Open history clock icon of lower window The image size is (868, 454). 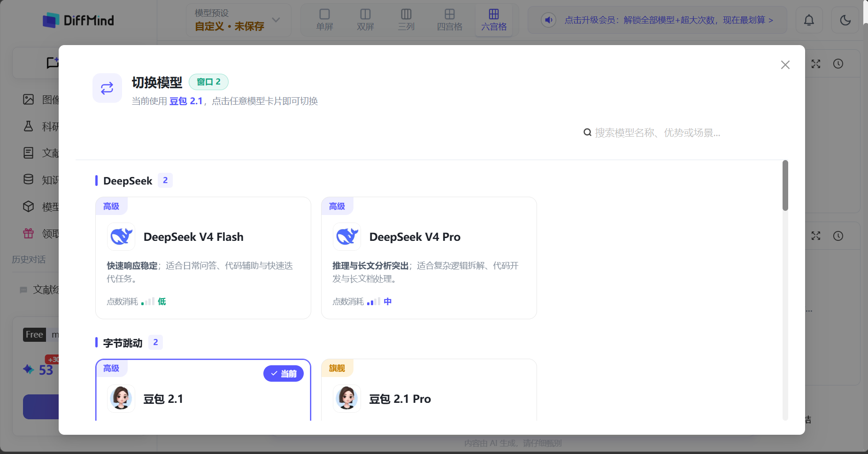pyautogui.click(x=838, y=236)
